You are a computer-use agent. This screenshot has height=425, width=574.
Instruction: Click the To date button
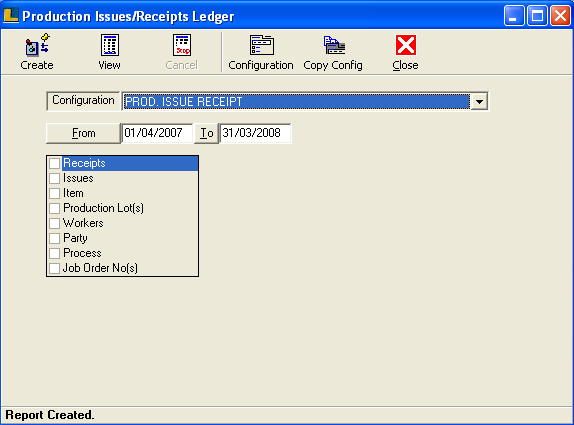(x=206, y=133)
